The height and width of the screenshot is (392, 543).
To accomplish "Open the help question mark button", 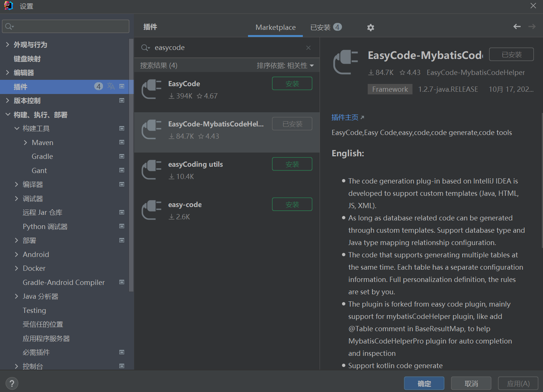I will (x=12, y=383).
